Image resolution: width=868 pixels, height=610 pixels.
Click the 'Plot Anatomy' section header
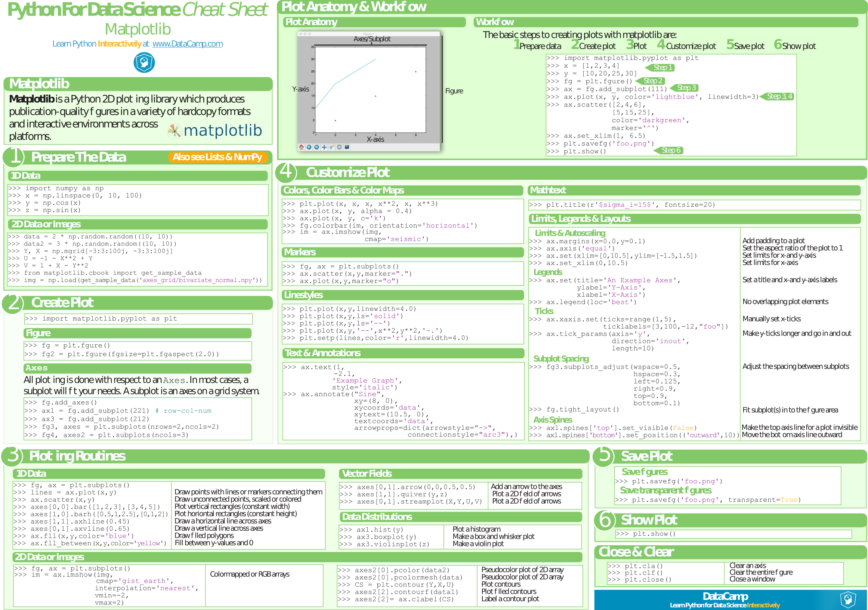pos(374,22)
